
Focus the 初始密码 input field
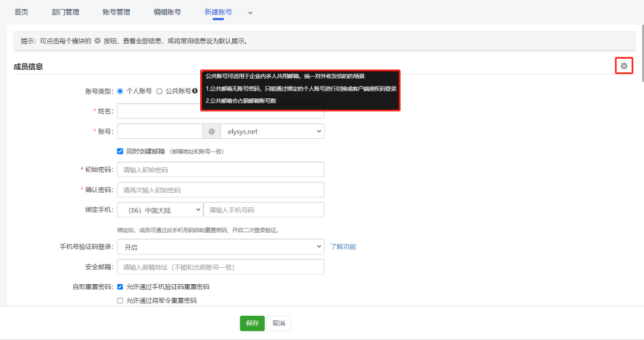click(x=221, y=170)
